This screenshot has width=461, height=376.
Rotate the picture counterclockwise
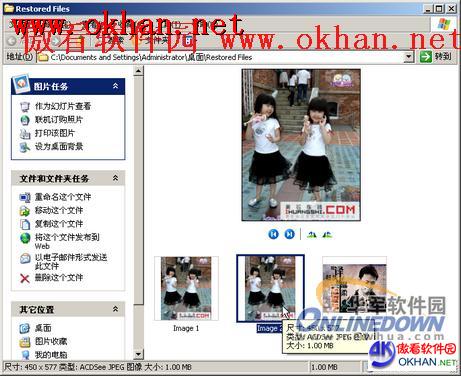(x=327, y=235)
